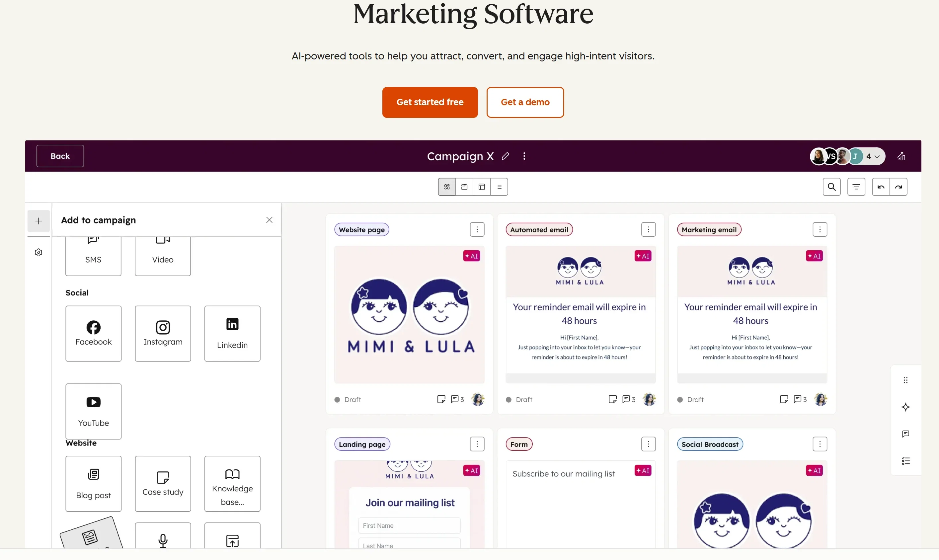
Task: Open the settings gear in sidebar
Action: [x=39, y=253]
